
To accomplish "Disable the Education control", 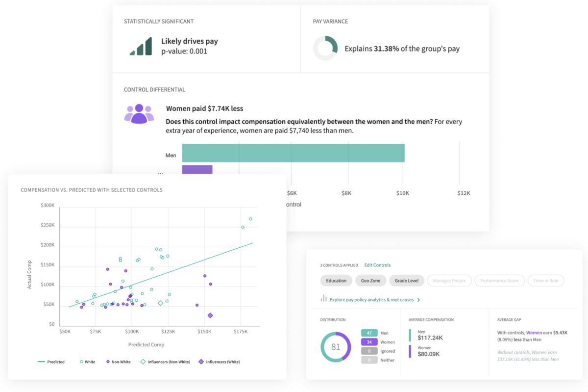I will click(x=336, y=281).
